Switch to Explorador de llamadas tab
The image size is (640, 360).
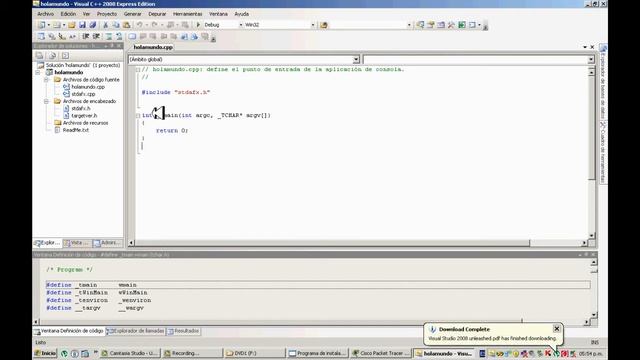[136, 331]
